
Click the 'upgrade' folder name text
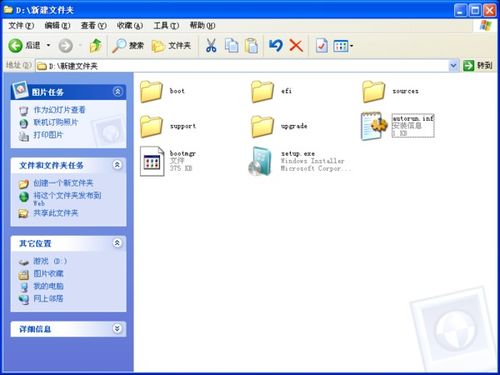[x=294, y=126]
